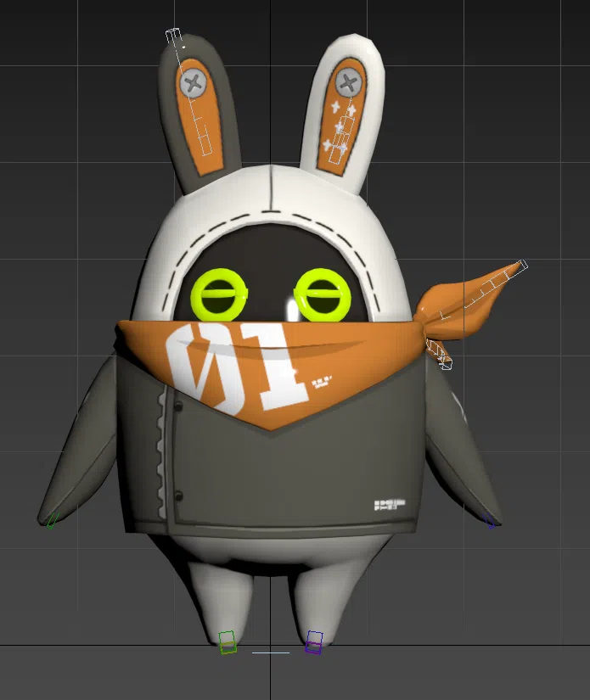
Task: Select the bone tip above the gray ear
Action: [173, 36]
